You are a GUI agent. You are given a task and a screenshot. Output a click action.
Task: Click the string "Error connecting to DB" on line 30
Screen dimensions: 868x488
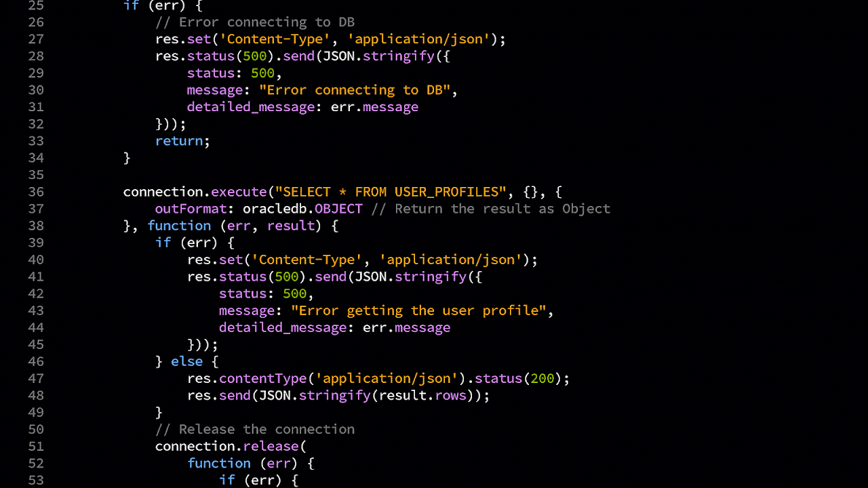355,90
